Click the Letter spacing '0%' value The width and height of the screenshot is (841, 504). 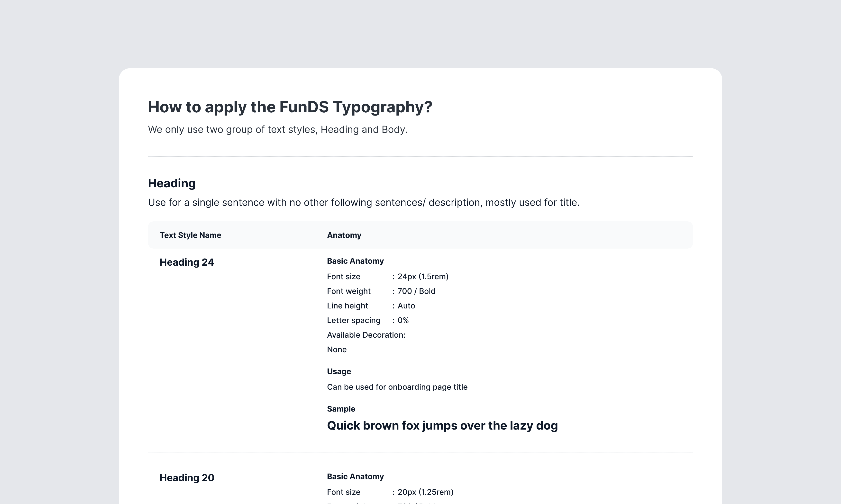403,320
